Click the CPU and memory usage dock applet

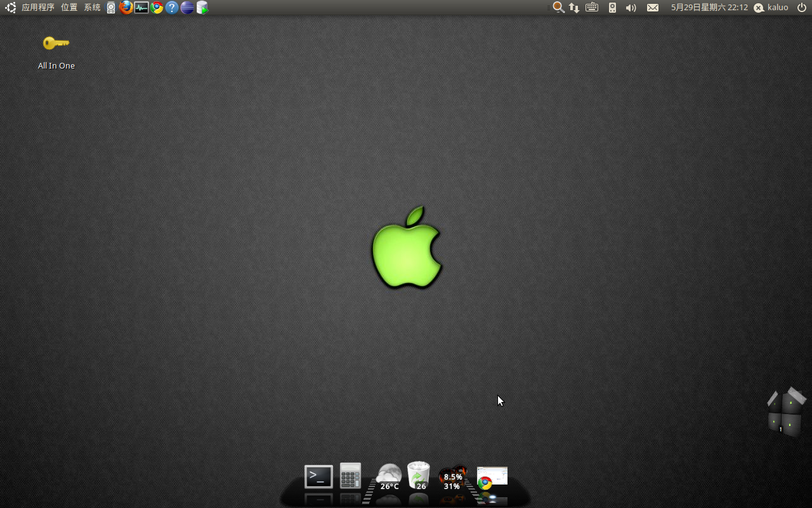pyautogui.click(x=452, y=479)
